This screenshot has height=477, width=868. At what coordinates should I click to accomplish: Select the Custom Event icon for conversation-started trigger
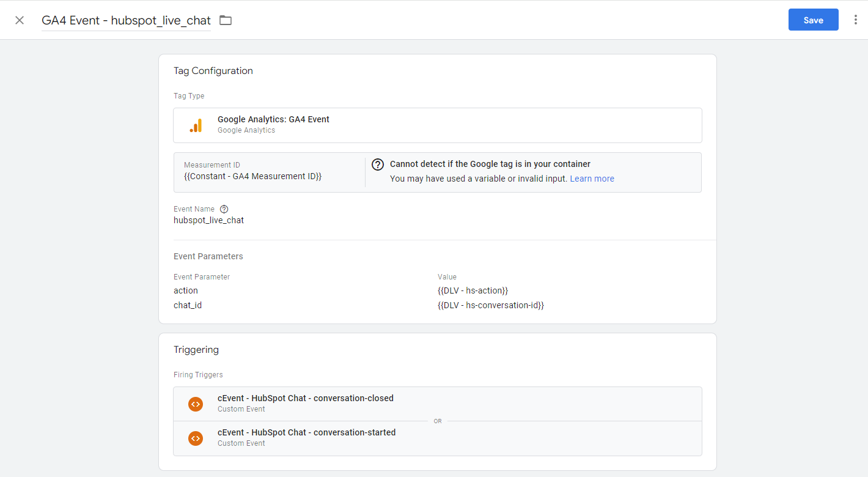(x=196, y=438)
